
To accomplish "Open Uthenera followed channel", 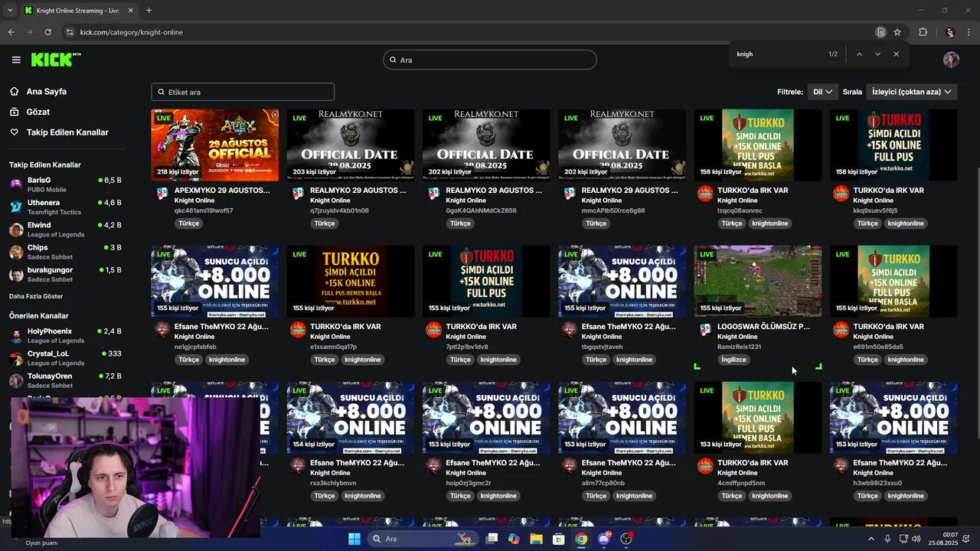I will (65, 207).
